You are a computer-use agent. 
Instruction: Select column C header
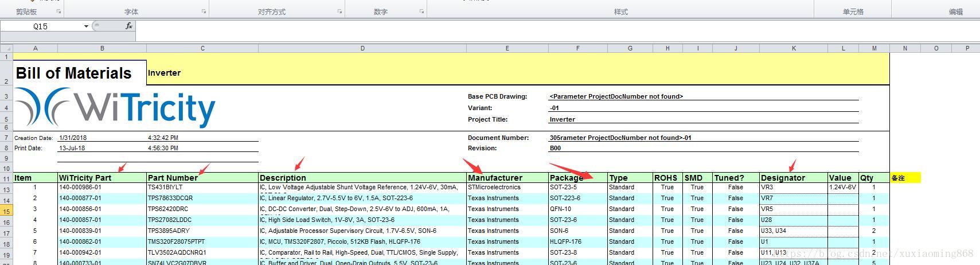click(x=202, y=48)
